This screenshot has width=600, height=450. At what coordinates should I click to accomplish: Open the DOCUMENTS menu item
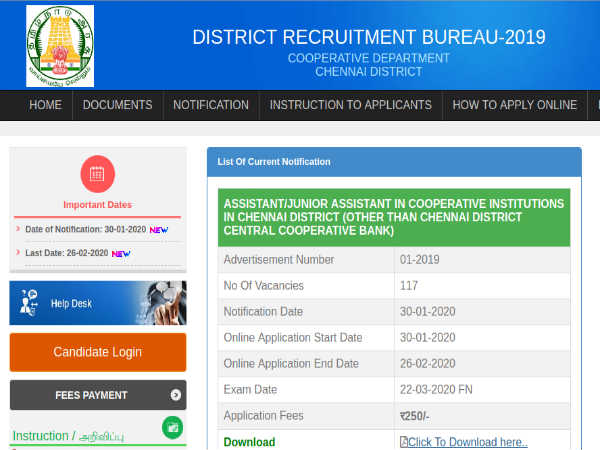click(x=117, y=105)
